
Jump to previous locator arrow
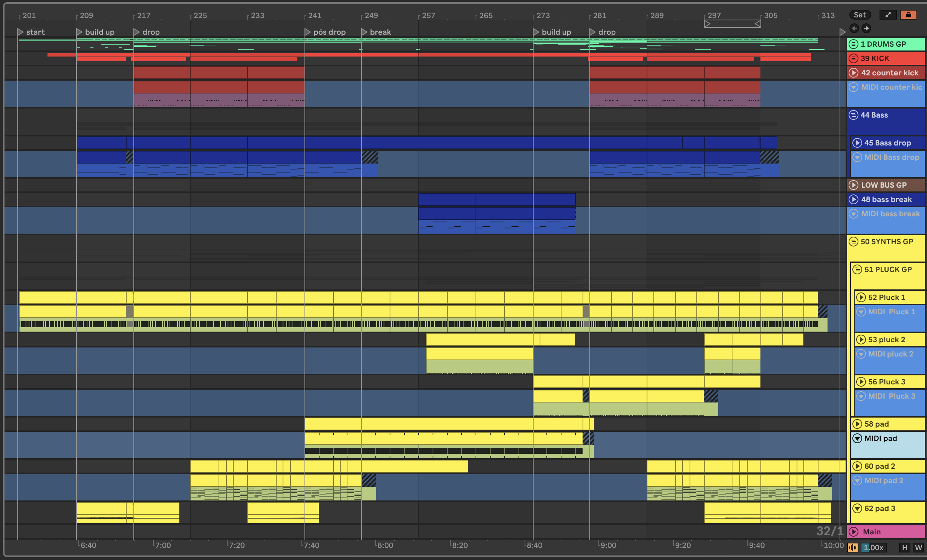854,28
